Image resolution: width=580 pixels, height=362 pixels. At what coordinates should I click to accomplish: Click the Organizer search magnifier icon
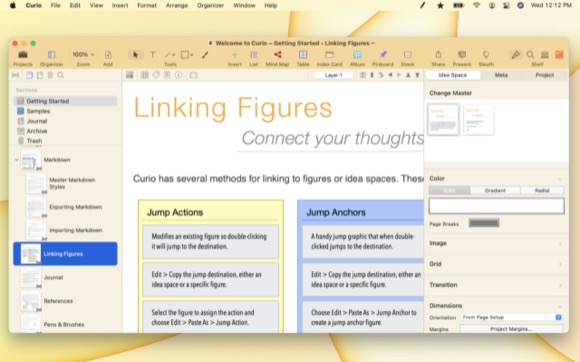pos(61,75)
